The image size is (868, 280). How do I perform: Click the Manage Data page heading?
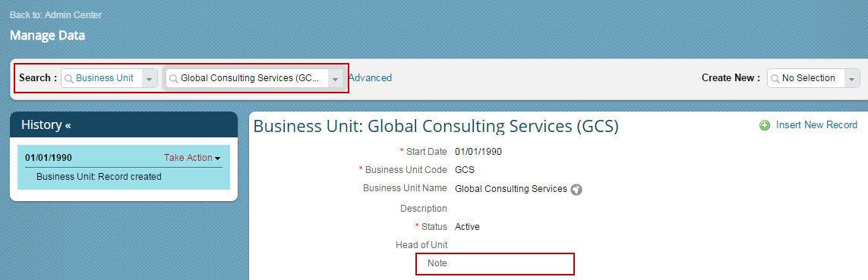click(x=48, y=36)
